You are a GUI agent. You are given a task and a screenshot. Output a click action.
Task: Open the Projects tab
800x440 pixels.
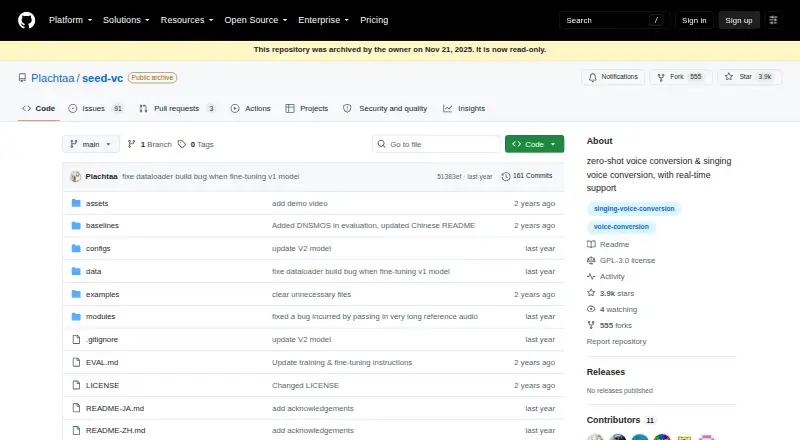click(x=307, y=108)
